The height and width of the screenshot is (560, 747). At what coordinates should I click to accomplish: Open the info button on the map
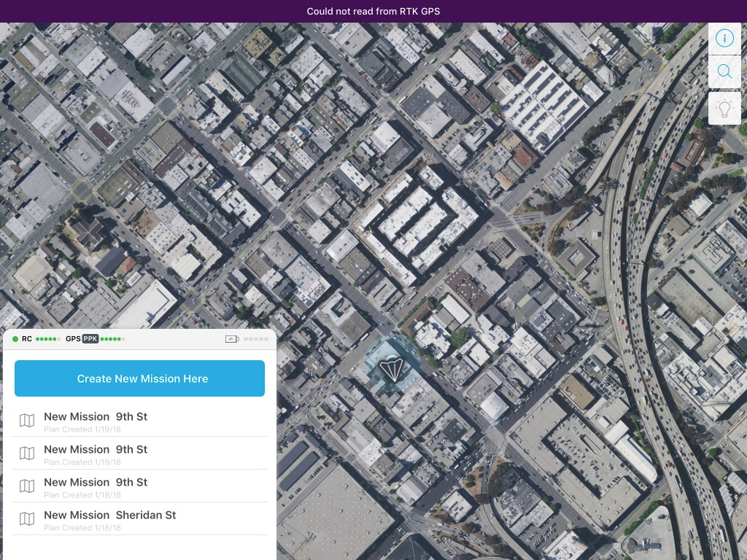click(x=724, y=38)
